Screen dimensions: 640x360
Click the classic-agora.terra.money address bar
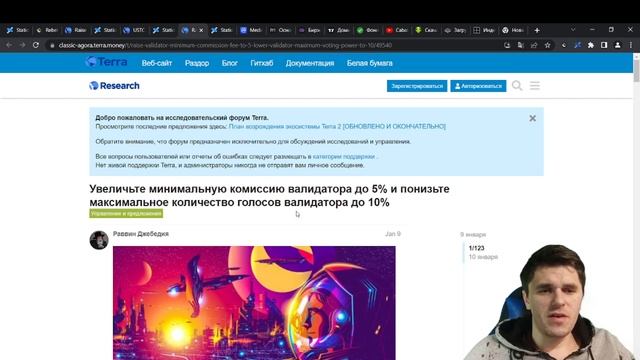[x=273, y=45]
